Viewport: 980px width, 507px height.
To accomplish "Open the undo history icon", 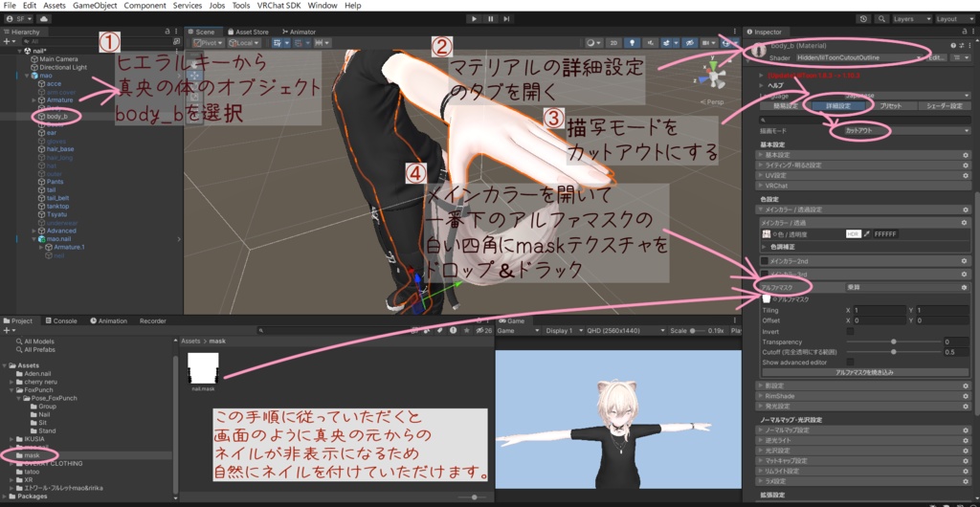I will (864, 19).
